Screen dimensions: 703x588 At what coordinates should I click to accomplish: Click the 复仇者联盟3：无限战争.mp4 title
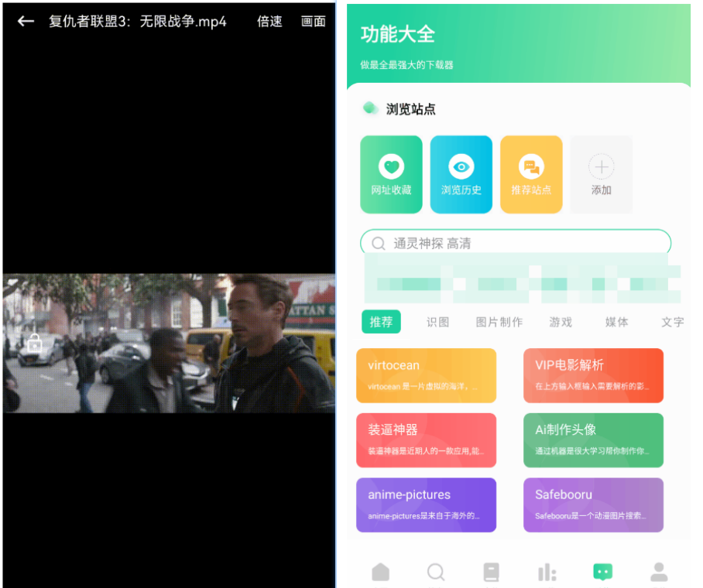pyautogui.click(x=138, y=21)
